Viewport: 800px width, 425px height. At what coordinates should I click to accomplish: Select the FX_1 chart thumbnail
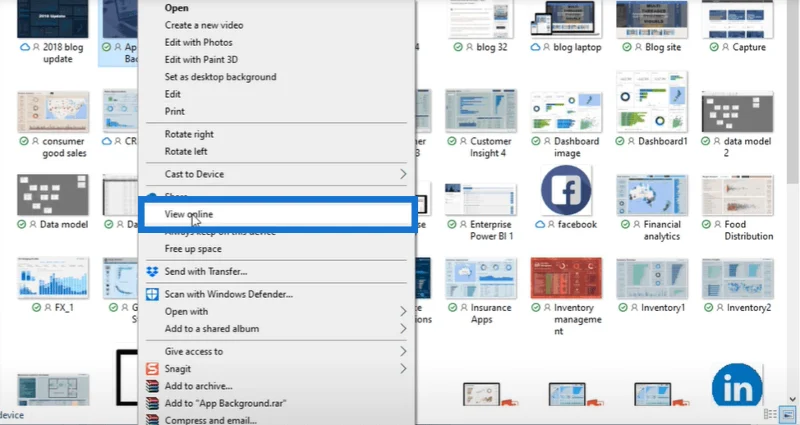53,278
